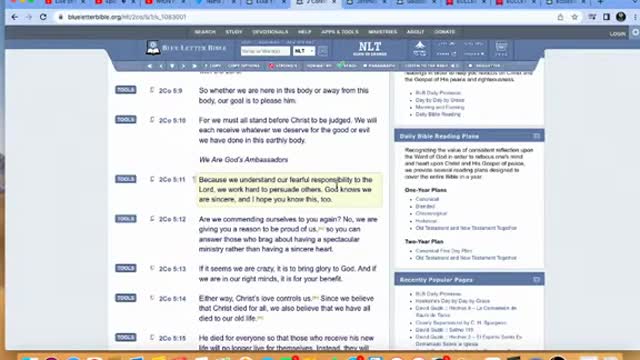This screenshot has width=640, height=360.
Task: Open TOOLS for verse 2Co 5:9
Action: [126, 90]
